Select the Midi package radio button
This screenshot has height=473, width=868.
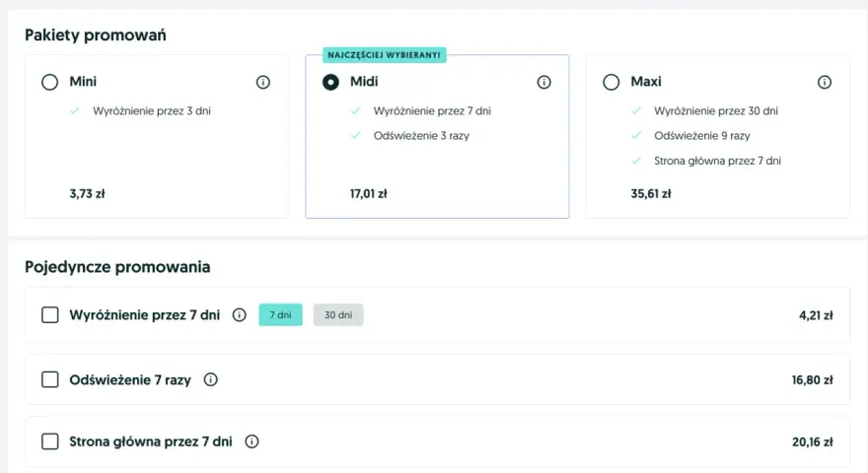[x=330, y=83]
